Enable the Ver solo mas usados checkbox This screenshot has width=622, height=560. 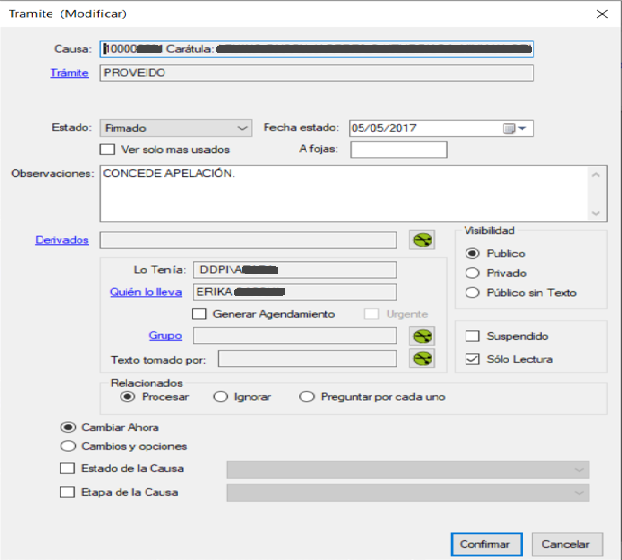tap(107, 150)
